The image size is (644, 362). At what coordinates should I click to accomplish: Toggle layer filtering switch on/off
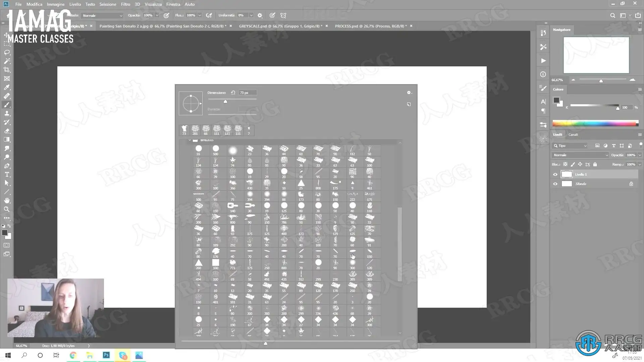pos(641,144)
